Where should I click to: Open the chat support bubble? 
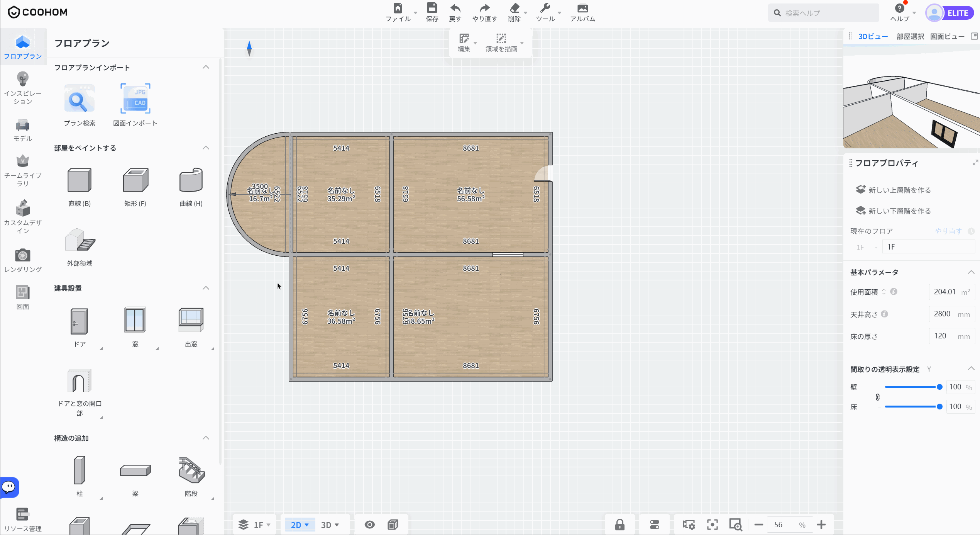(x=9, y=487)
